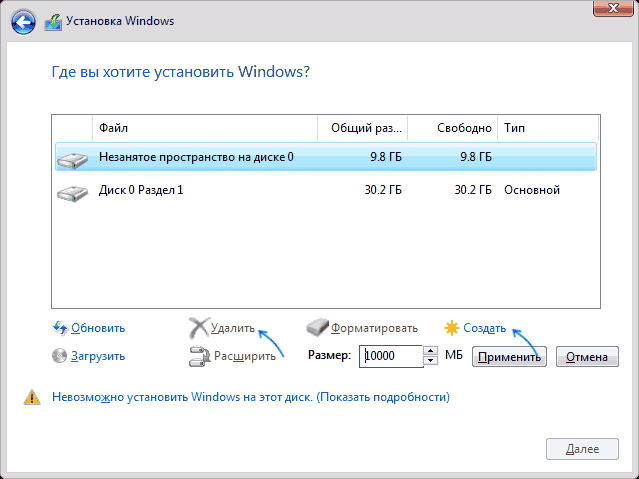
Task: Select the drive icon of Диск 0 Раздел 1
Action: 73,192
